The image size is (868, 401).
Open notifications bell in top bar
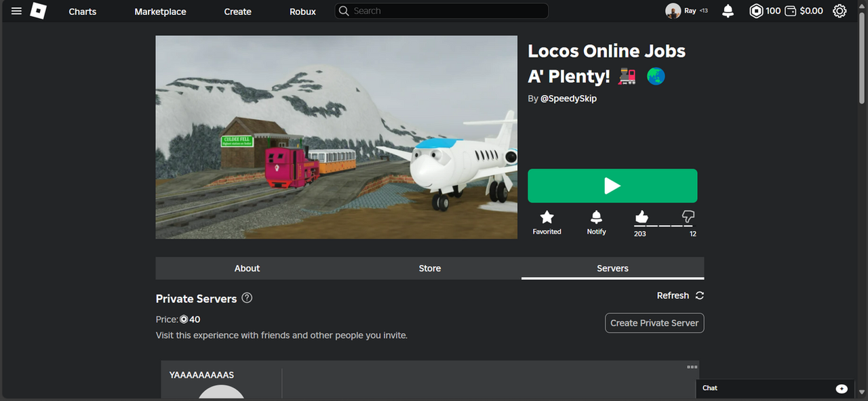click(x=728, y=11)
